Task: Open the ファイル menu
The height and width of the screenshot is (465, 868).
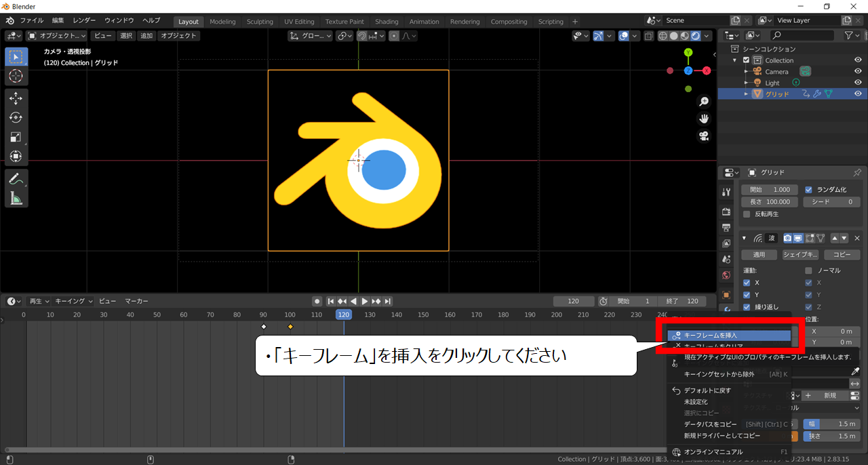Action: pos(32,20)
